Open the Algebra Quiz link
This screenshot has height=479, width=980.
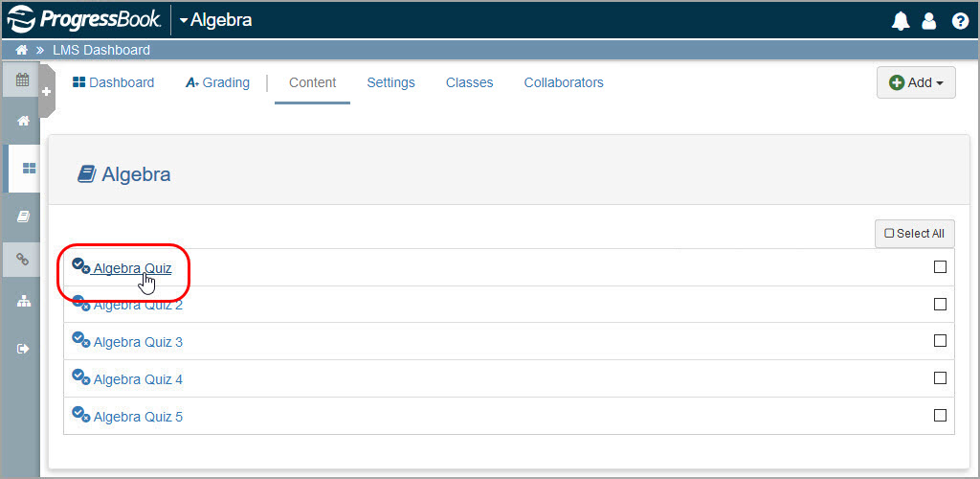[x=132, y=269]
